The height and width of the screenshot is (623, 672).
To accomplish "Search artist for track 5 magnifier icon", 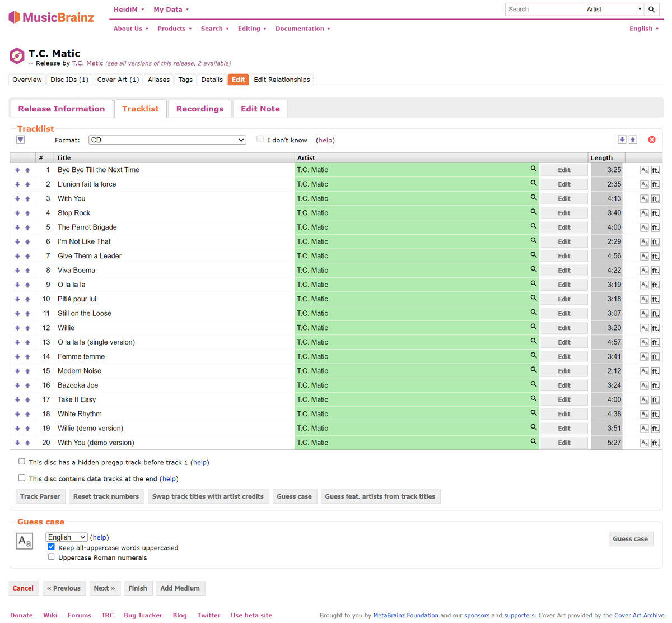I will 533,226.
